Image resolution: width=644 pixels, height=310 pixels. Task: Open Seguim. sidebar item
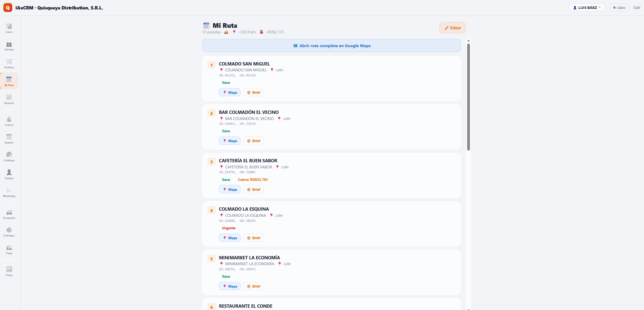[9, 139]
